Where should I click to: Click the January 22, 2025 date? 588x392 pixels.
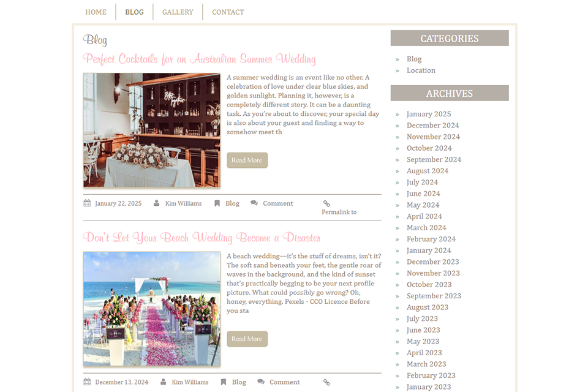(x=118, y=203)
